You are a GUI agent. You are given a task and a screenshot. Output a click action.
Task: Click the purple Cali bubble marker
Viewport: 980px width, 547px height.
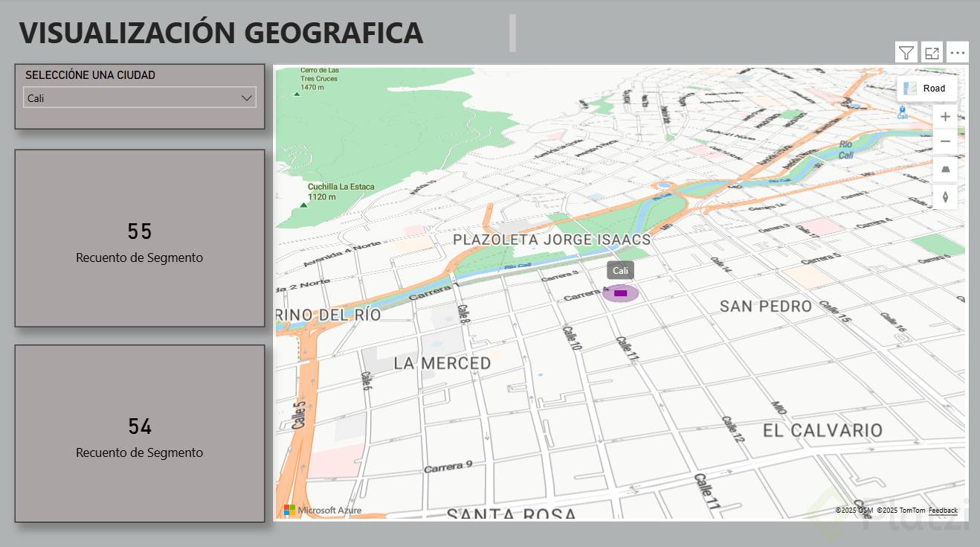[x=620, y=293]
